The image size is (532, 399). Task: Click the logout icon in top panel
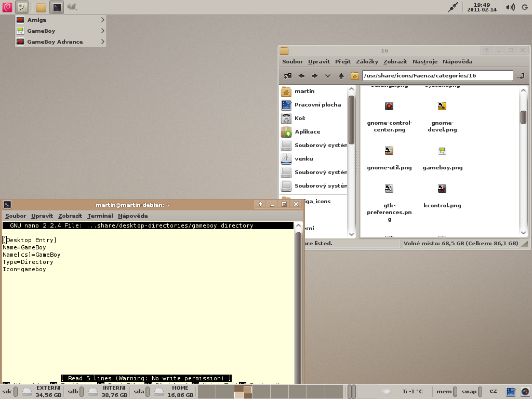pyautogui.click(x=525, y=7)
